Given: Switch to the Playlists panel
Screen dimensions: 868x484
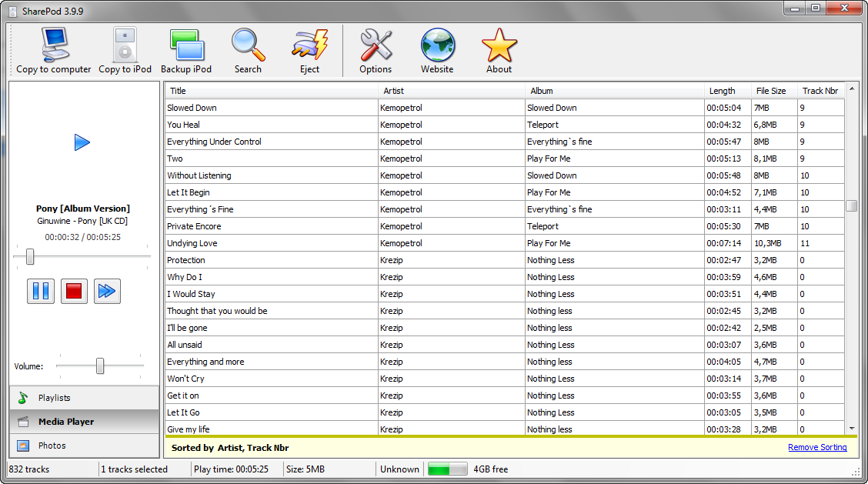Looking at the screenshot, I should coord(84,398).
